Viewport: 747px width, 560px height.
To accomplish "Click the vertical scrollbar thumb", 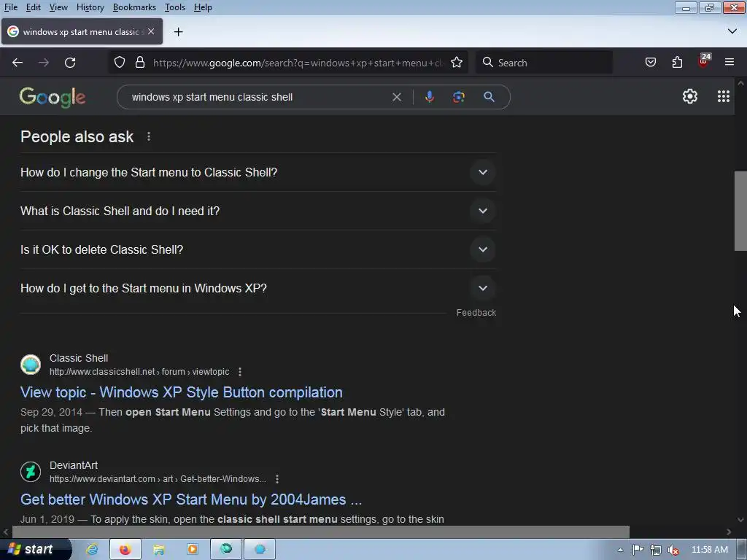I will point(740,211).
